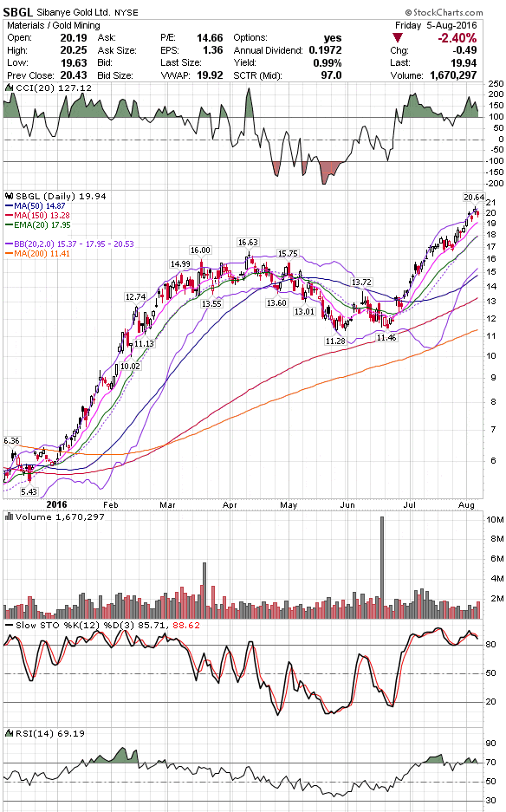Click the 13.72 June price annotation

361,283
